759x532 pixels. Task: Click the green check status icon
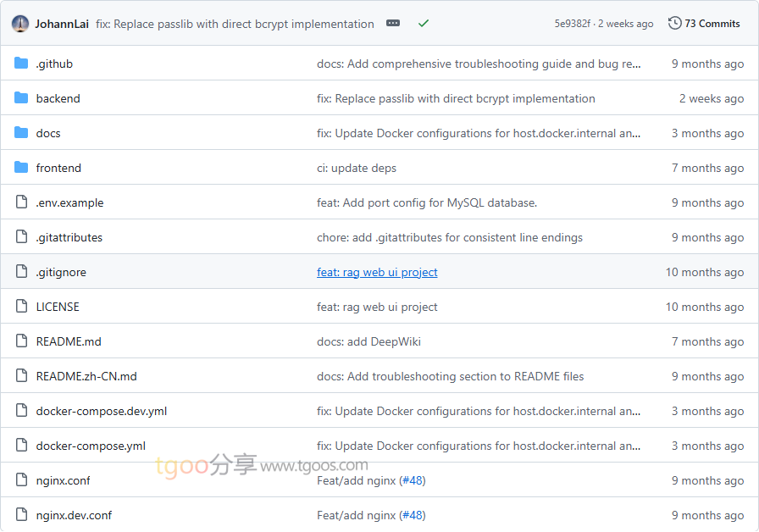[424, 24]
